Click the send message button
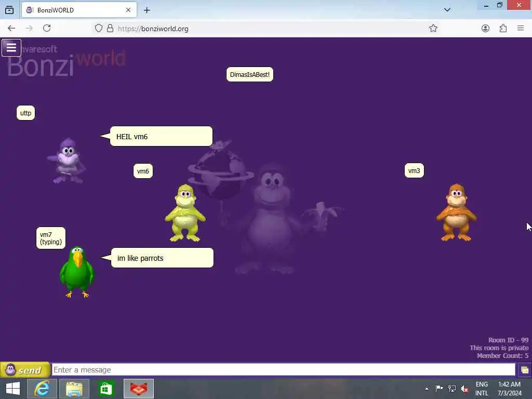532x399 pixels. coord(25,370)
